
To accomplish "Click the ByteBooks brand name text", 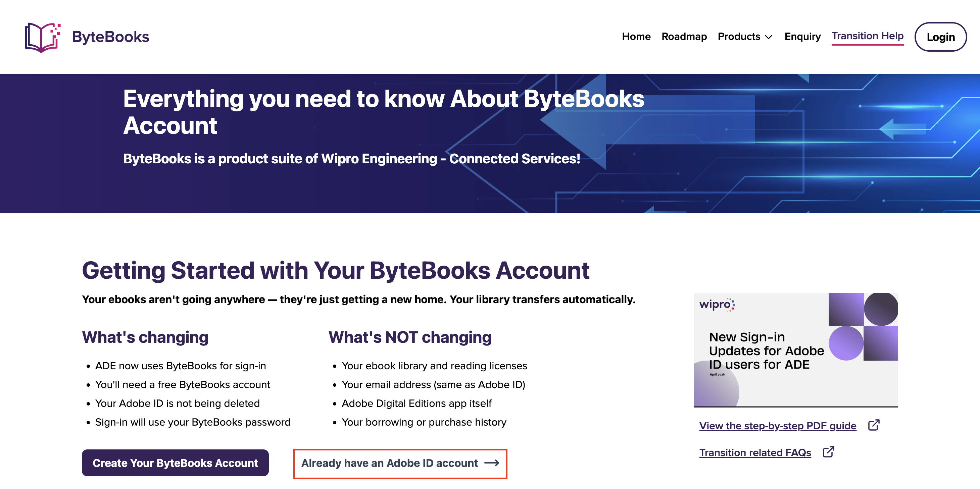I will [110, 37].
